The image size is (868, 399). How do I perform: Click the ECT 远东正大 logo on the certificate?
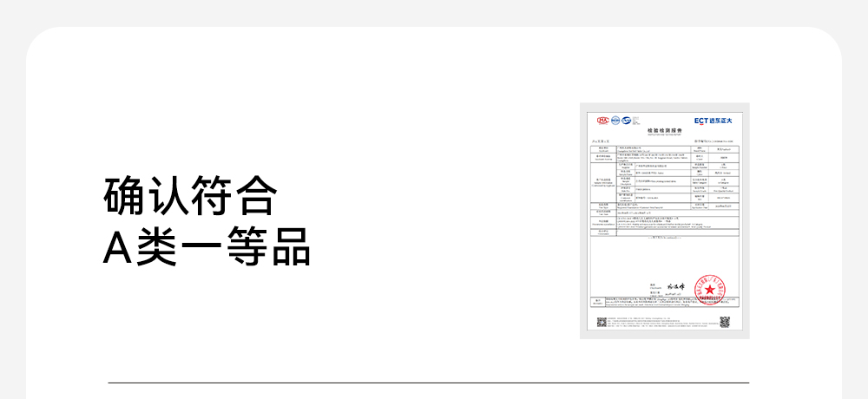(713, 121)
